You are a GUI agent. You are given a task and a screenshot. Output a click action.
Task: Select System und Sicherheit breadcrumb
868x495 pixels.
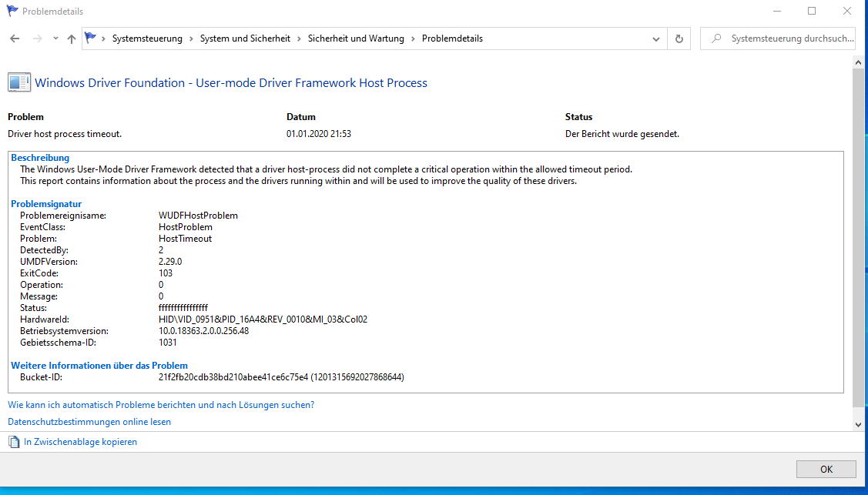tap(245, 38)
